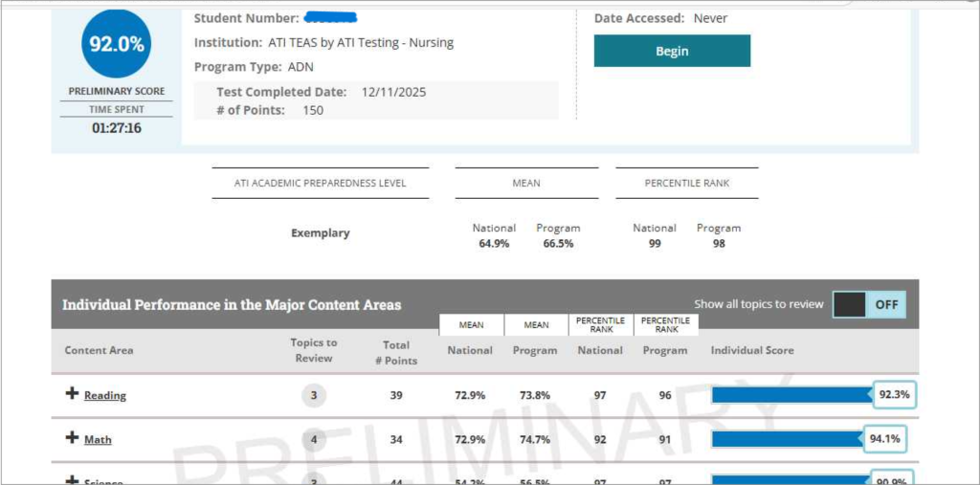This screenshot has width=980, height=485.
Task: Expand the Math content area plus icon
Action: 72,438
